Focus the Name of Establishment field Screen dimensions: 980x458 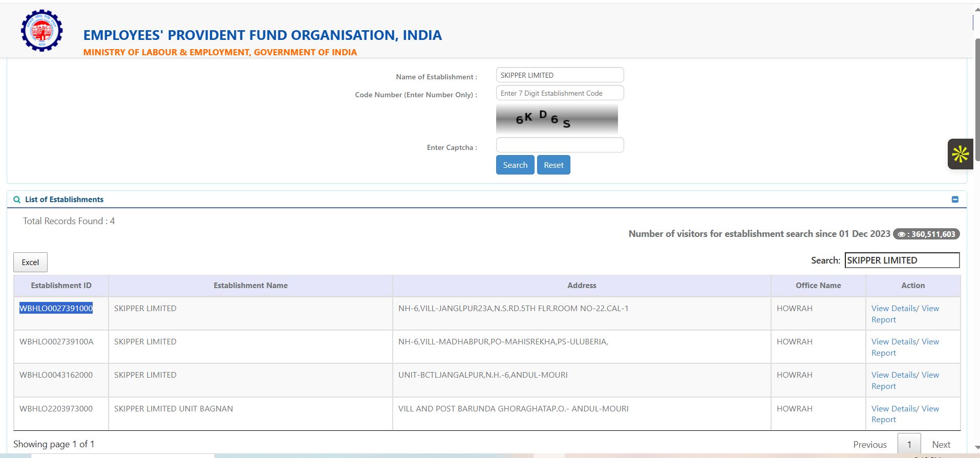[560, 75]
